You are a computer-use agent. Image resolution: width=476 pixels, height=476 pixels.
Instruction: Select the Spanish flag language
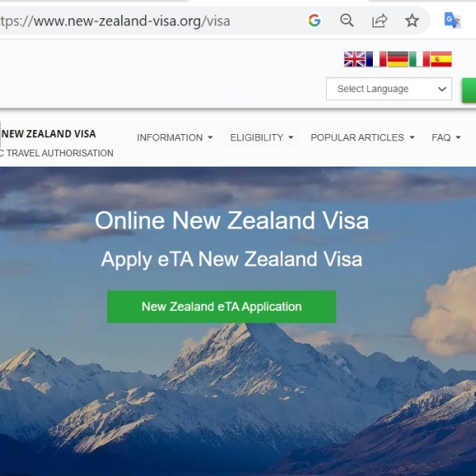(441, 59)
